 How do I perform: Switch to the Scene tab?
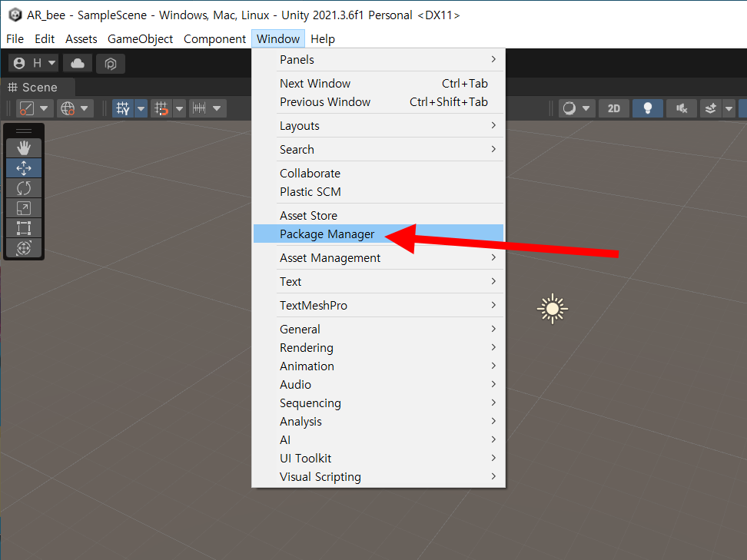(x=38, y=88)
